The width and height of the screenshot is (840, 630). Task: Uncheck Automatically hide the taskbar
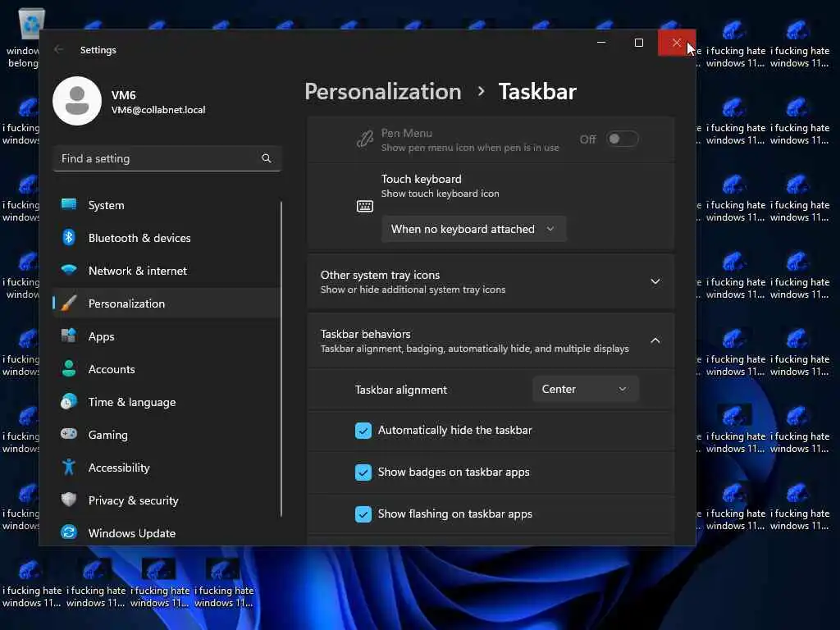click(x=363, y=430)
